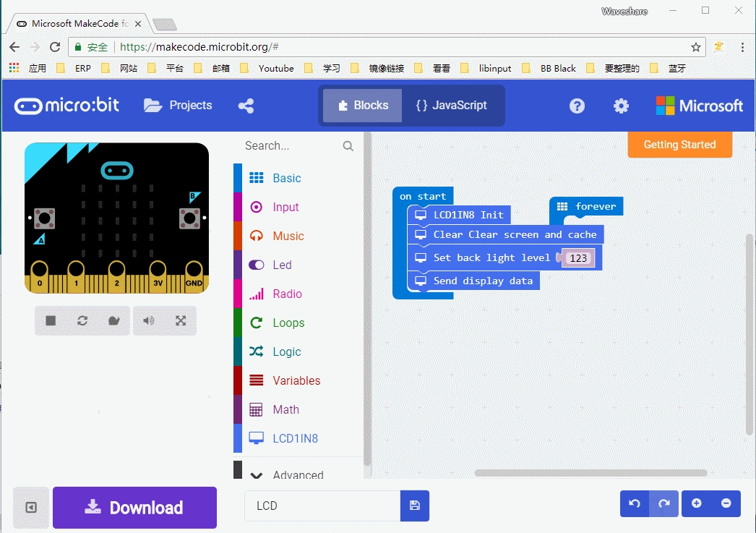Zoom in on the workspace
The height and width of the screenshot is (533, 756).
click(697, 503)
